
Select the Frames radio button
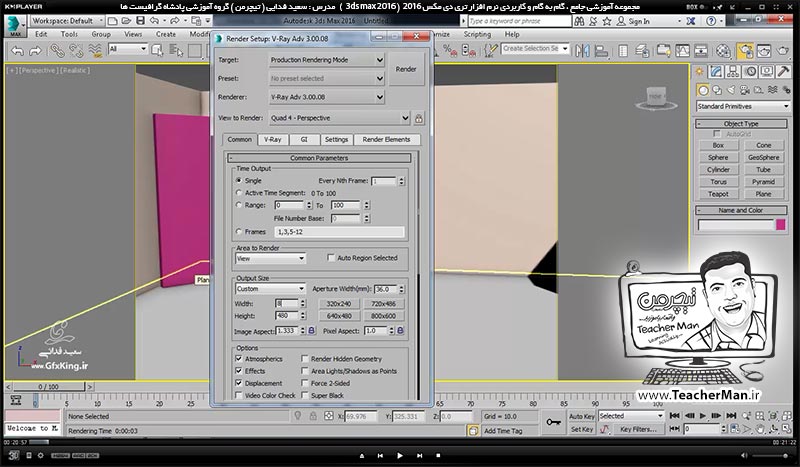click(239, 232)
